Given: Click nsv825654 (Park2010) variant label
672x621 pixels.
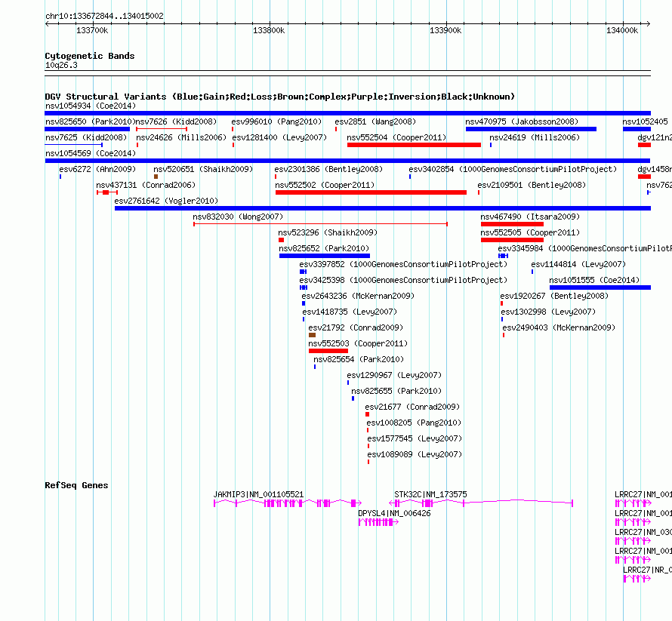Looking at the screenshot, I should [x=359, y=359].
